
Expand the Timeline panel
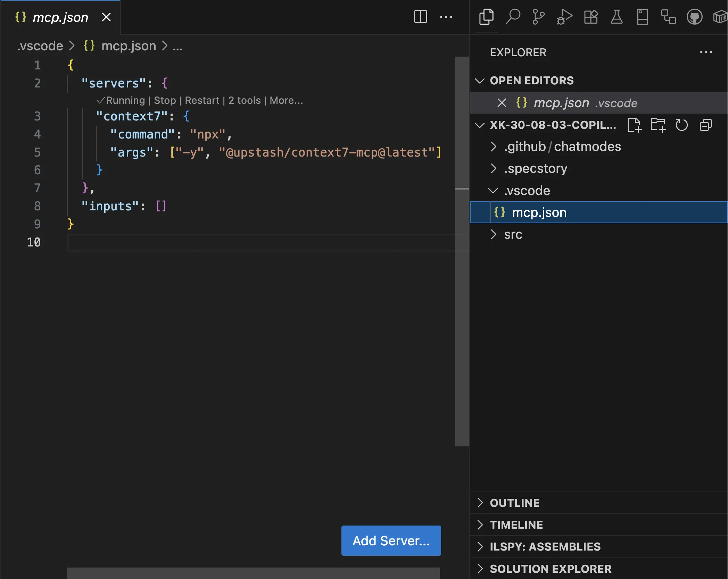pyautogui.click(x=516, y=525)
